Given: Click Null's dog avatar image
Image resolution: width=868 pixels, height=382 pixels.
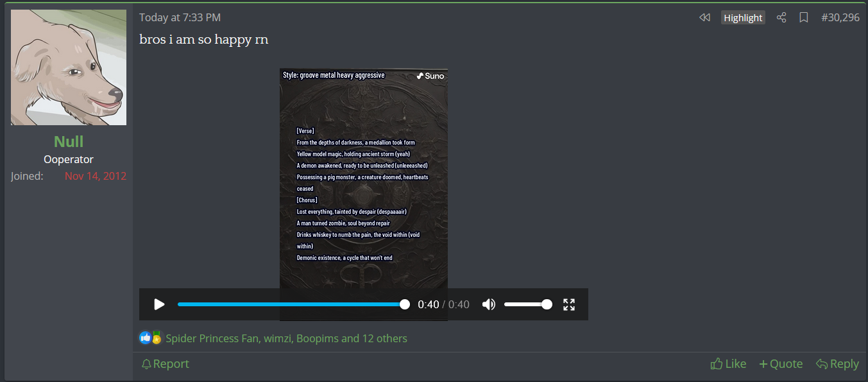Looking at the screenshot, I should tap(69, 67).
